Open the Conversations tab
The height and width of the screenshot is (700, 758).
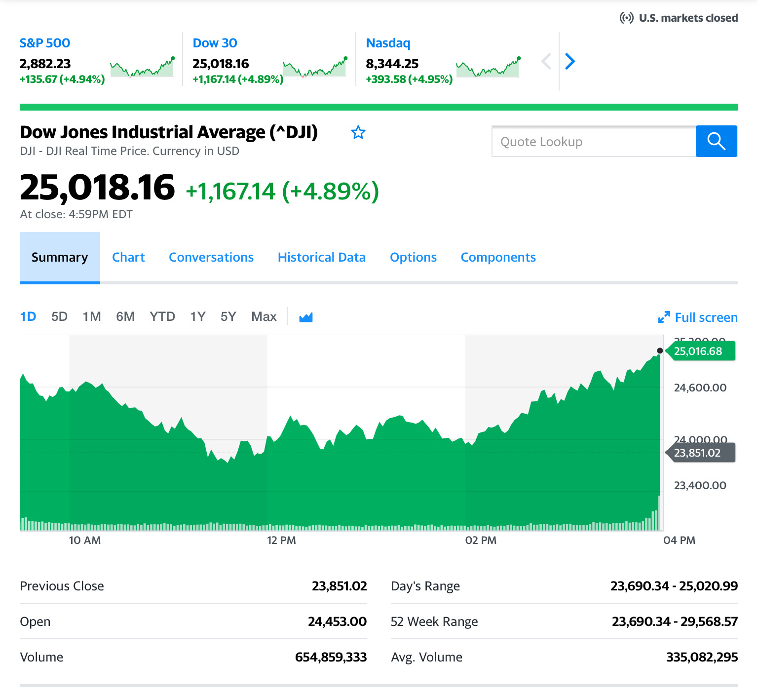(x=211, y=257)
